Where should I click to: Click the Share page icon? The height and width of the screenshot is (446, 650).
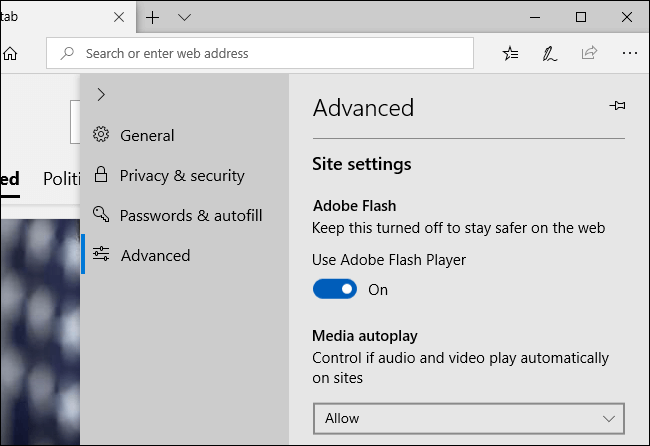coord(589,53)
